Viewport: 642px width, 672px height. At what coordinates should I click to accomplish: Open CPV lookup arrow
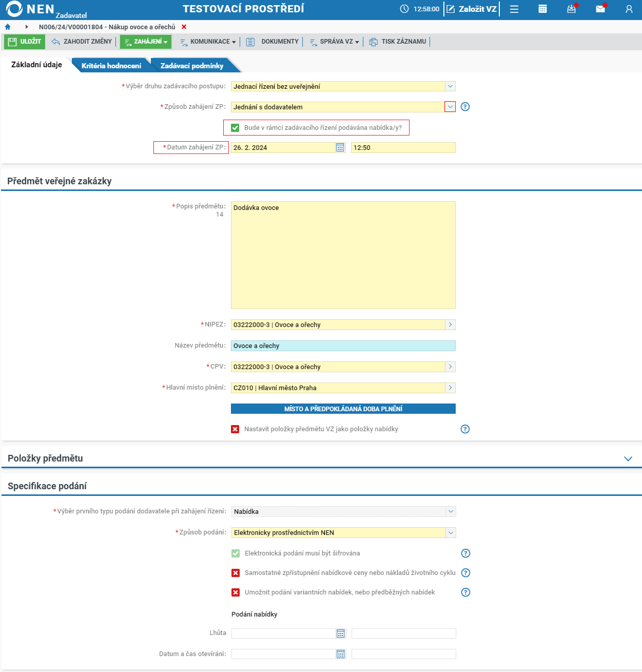click(x=450, y=367)
